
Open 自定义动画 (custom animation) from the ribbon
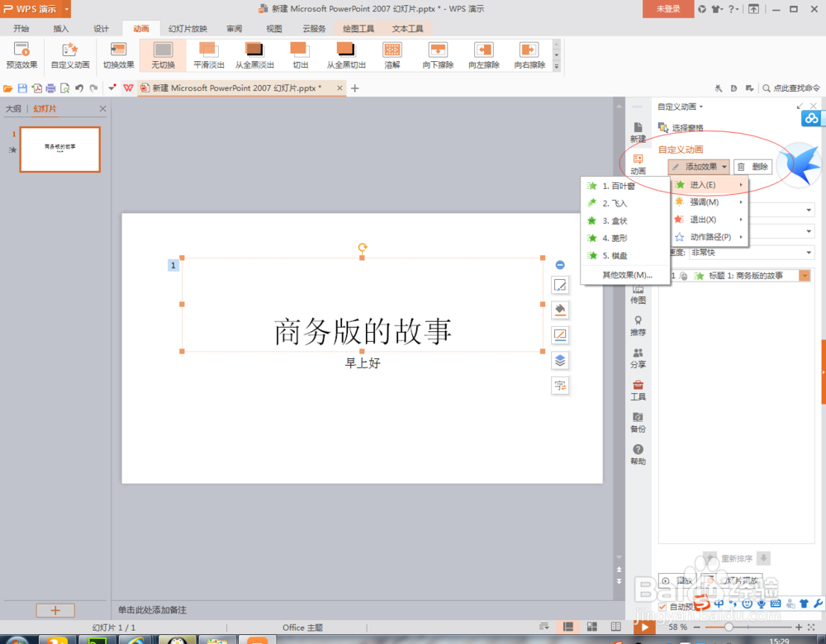pyautogui.click(x=69, y=55)
